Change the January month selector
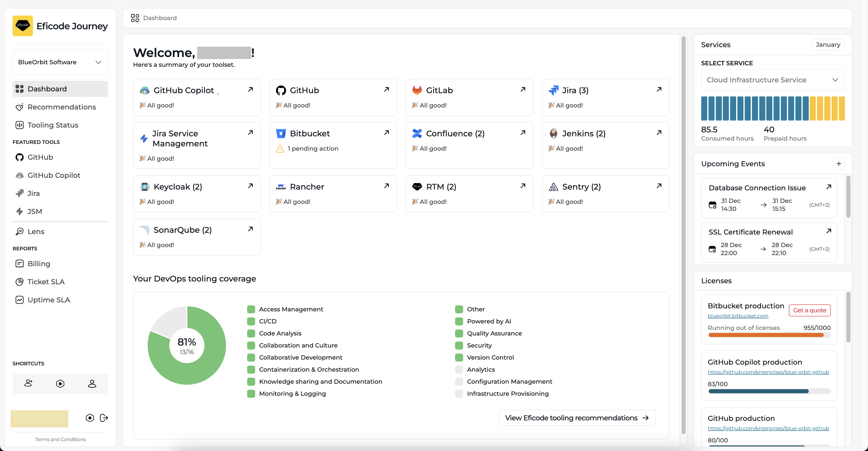Image resolution: width=868 pixels, height=451 pixels. 828,44
